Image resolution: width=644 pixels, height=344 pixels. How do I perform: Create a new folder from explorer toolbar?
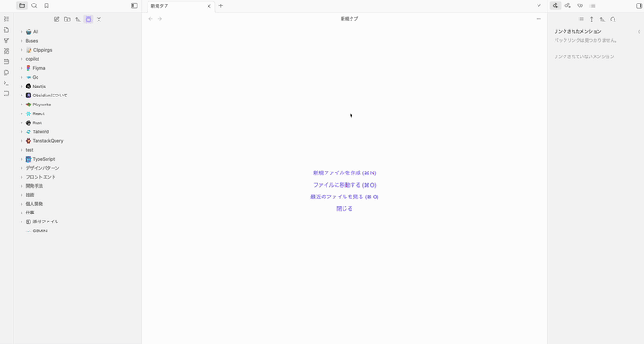[x=67, y=20]
